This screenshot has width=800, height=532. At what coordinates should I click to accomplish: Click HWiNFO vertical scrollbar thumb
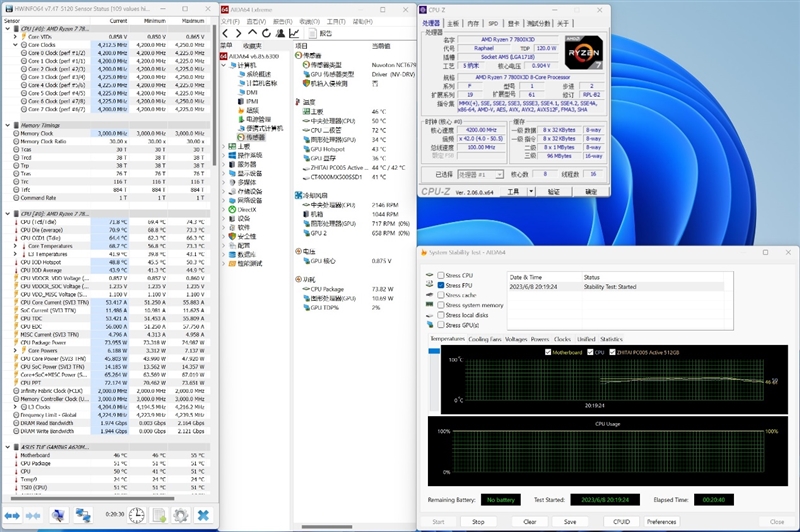pyautogui.click(x=214, y=96)
